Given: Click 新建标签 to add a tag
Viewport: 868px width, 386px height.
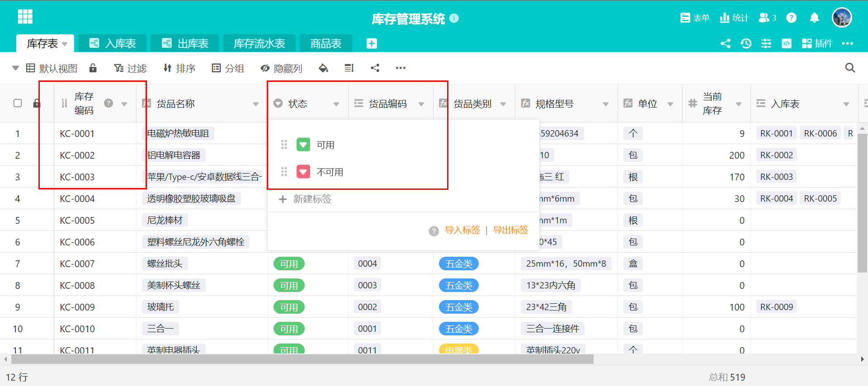Looking at the screenshot, I should tap(306, 199).
